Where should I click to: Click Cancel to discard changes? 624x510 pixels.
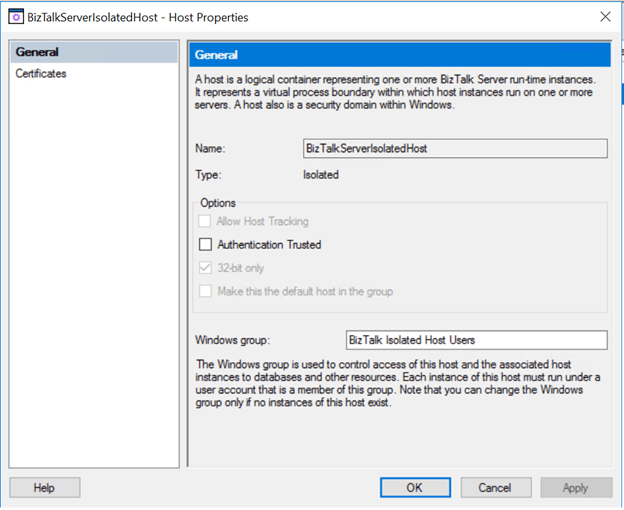coord(495,488)
